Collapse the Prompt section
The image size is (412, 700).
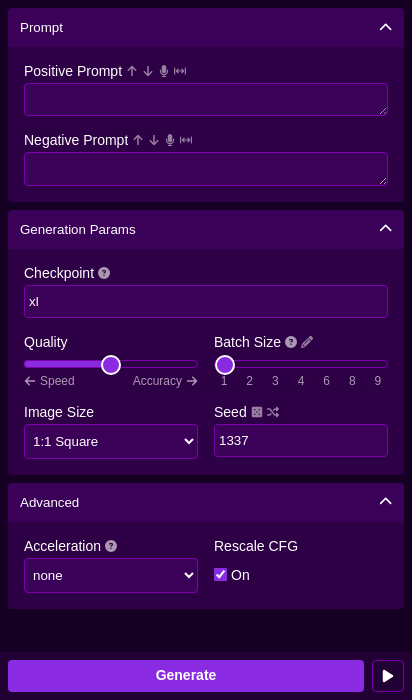(x=385, y=27)
